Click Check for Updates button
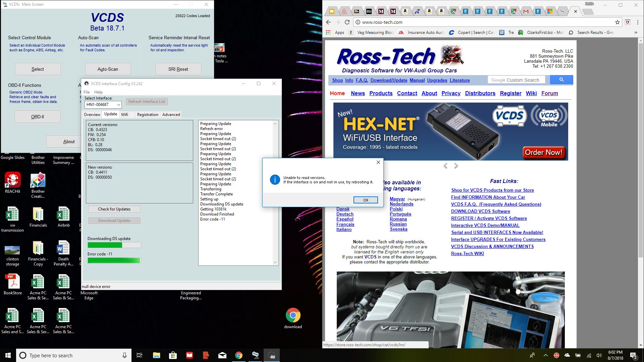Screen dimensions: 644x362 pos(114,208)
